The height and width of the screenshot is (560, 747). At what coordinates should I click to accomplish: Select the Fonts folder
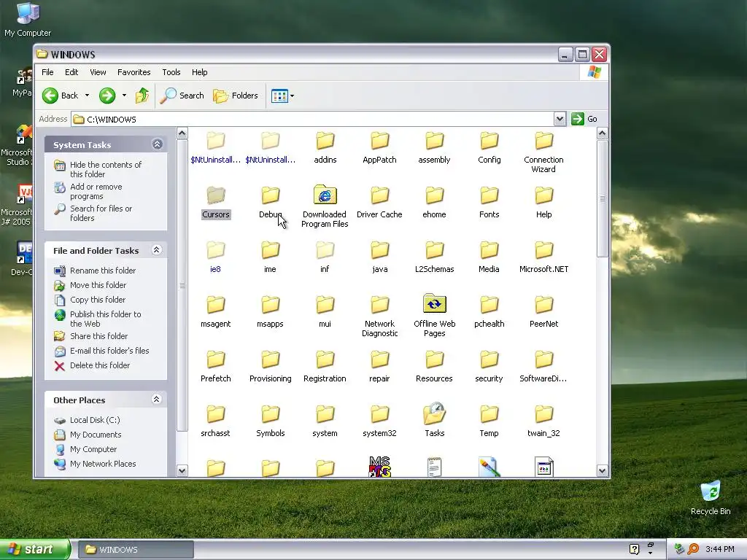click(489, 203)
